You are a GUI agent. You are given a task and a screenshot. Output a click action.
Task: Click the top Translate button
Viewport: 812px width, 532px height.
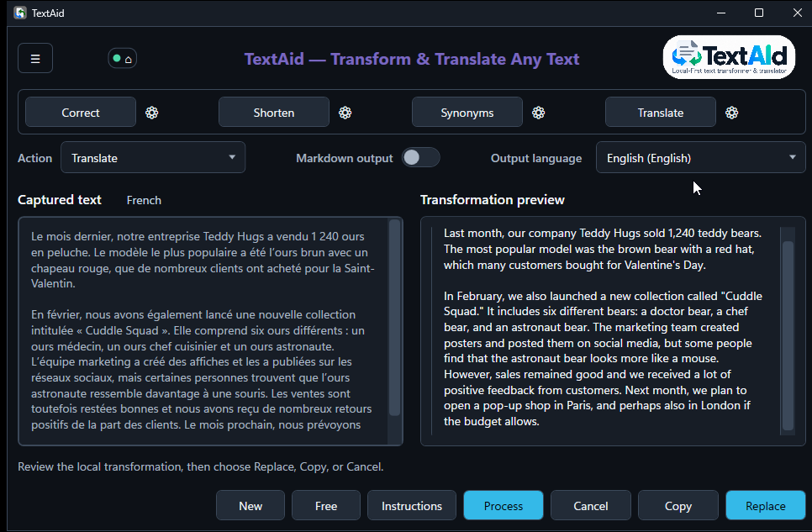coord(660,113)
